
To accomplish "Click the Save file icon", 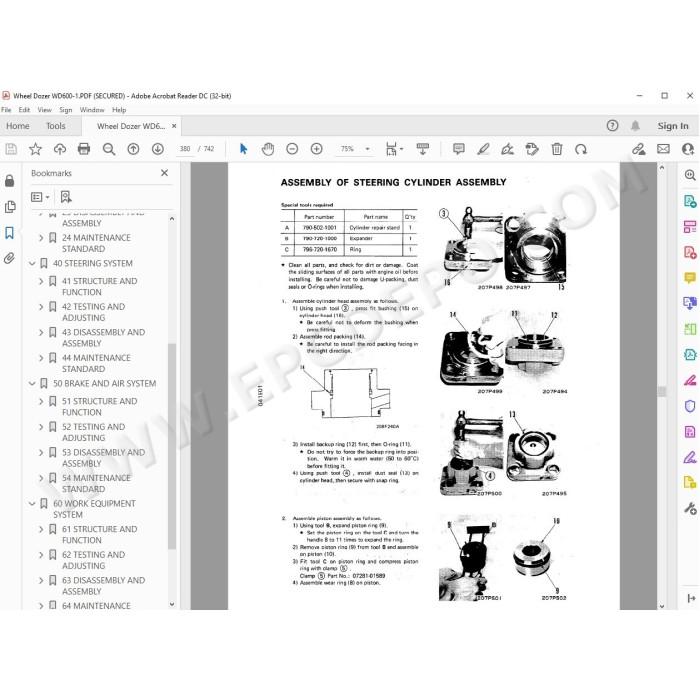I will coord(11,149).
